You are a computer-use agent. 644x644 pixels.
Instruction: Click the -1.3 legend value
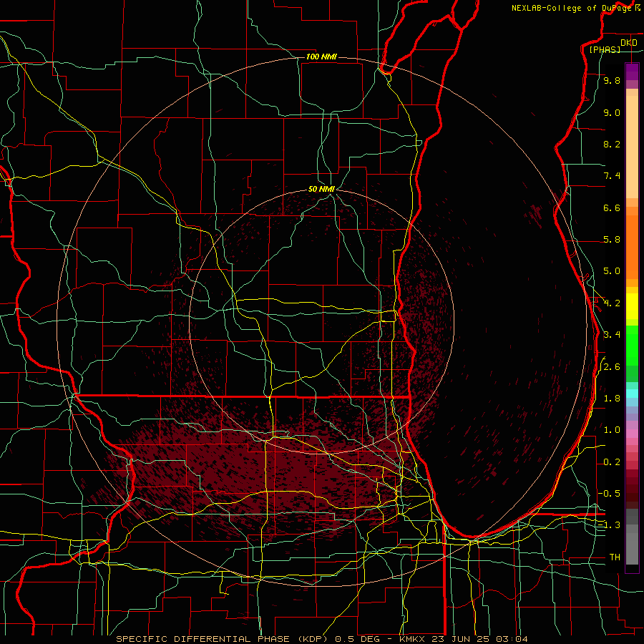(x=609, y=525)
